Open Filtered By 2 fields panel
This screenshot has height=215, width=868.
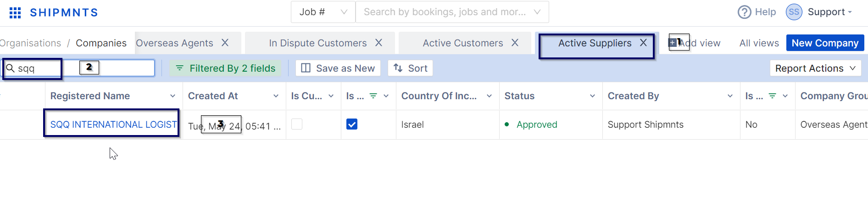225,68
